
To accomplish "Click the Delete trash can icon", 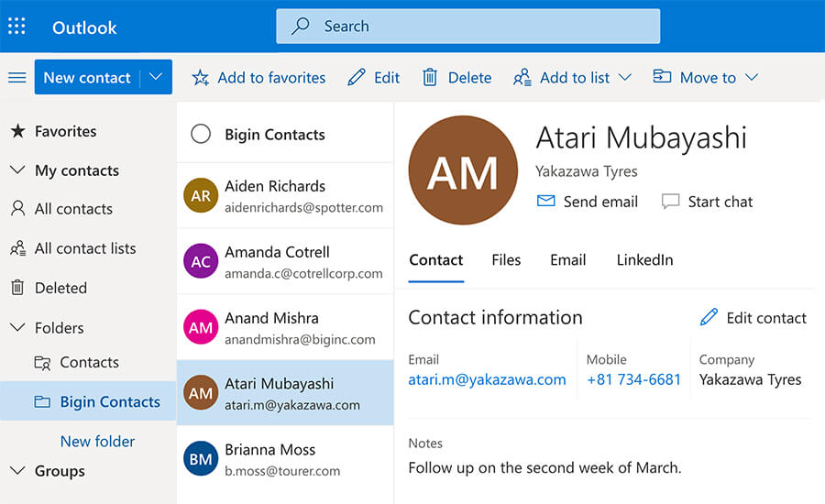I will 430,77.
